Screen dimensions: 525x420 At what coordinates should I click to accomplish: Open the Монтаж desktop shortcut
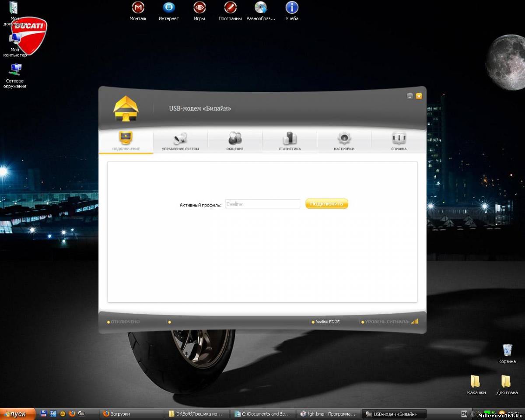click(138, 11)
